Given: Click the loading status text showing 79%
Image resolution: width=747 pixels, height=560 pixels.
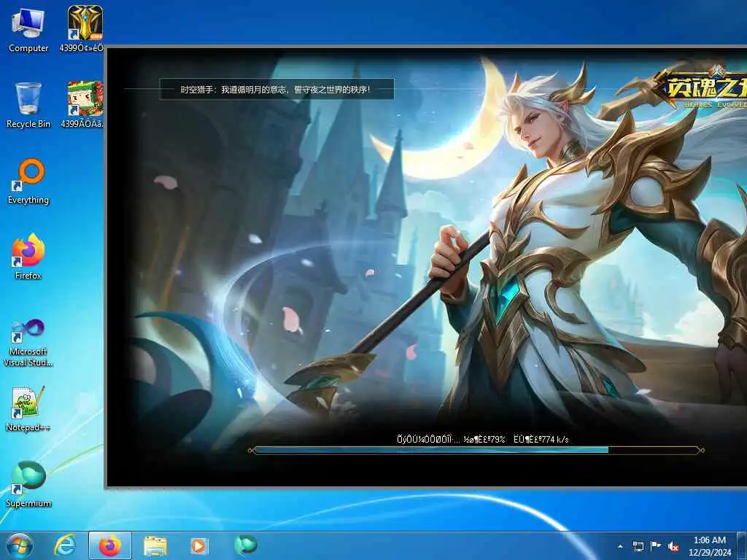Looking at the screenshot, I should (x=483, y=439).
